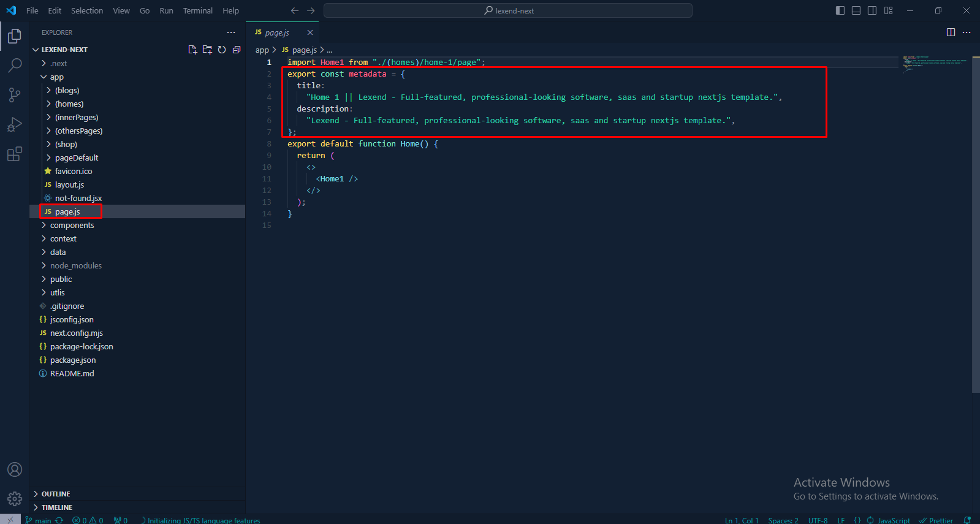This screenshot has width=980, height=524.
Task: Open the next.config.mjs file
Action: coord(137,333)
